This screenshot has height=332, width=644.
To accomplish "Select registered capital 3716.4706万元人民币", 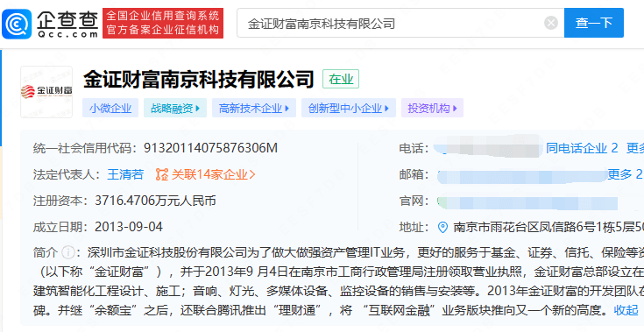I will point(155,201).
